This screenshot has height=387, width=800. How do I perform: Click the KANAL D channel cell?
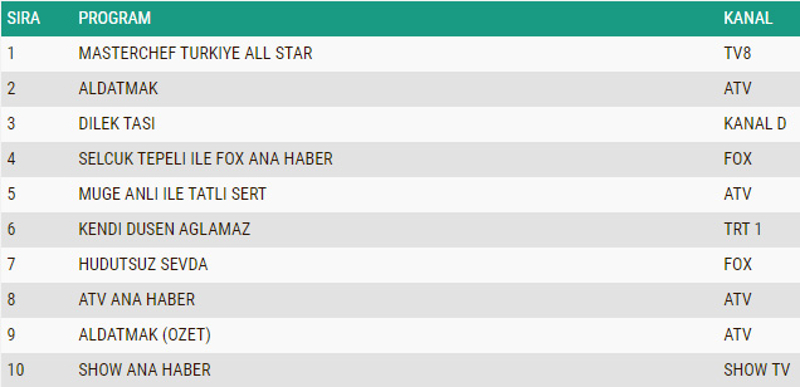point(755,123)
